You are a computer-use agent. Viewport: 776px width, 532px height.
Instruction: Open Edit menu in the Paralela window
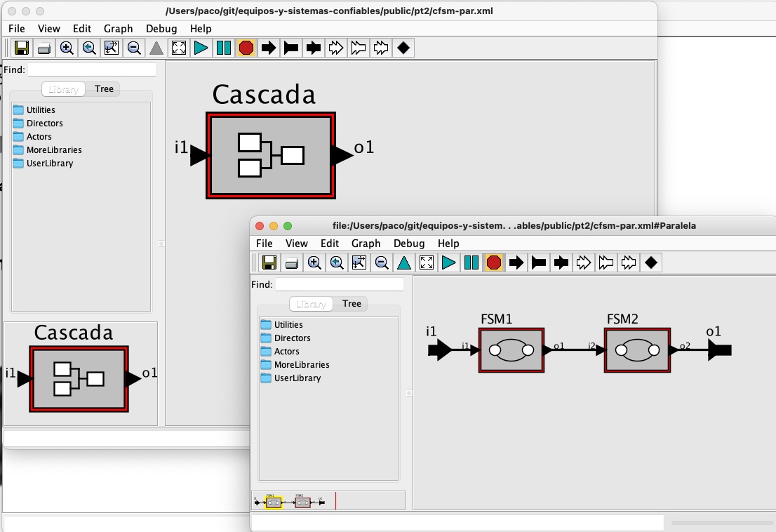point(330,244)
